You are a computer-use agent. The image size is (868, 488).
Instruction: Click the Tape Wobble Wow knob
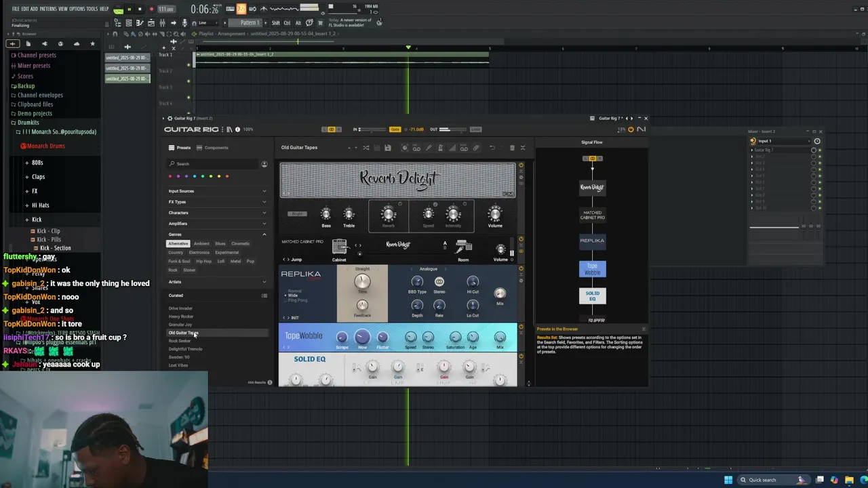pos(362,337)
